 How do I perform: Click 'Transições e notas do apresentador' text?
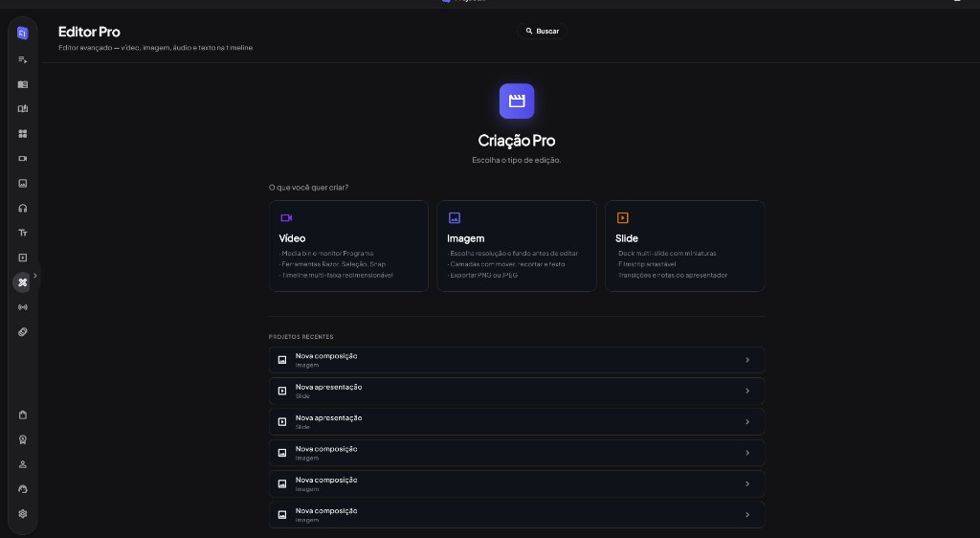[x=672, y=275]
